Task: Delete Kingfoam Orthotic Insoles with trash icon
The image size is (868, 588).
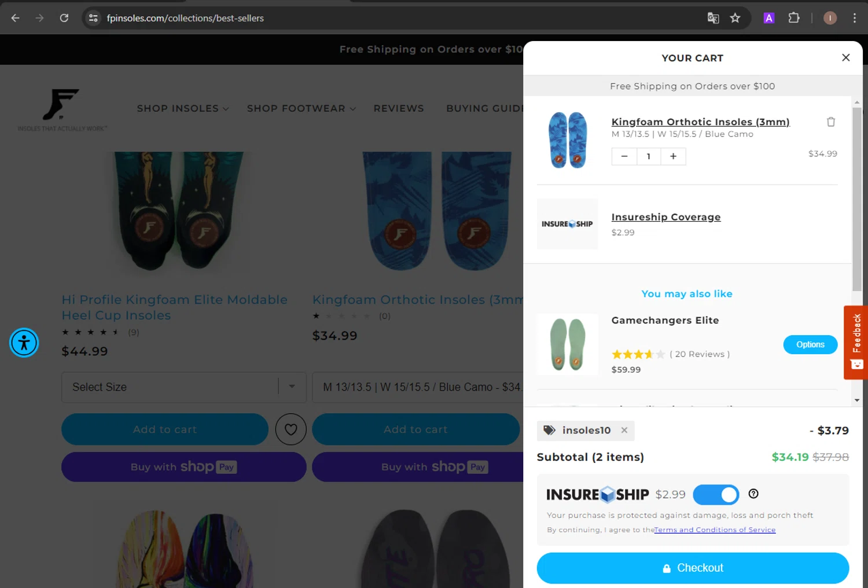Action: point(831,122)
